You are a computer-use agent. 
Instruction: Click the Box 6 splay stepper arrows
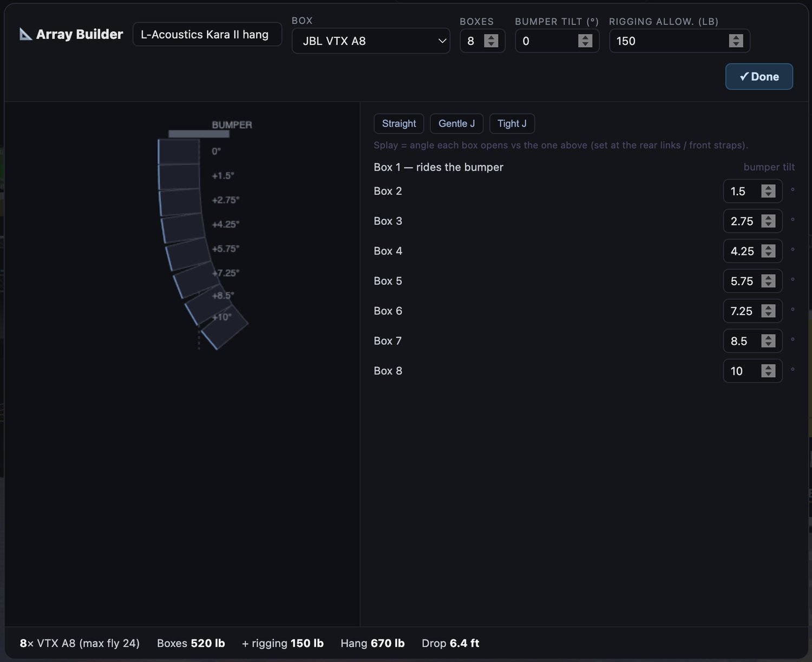click(x=768, y=311)
